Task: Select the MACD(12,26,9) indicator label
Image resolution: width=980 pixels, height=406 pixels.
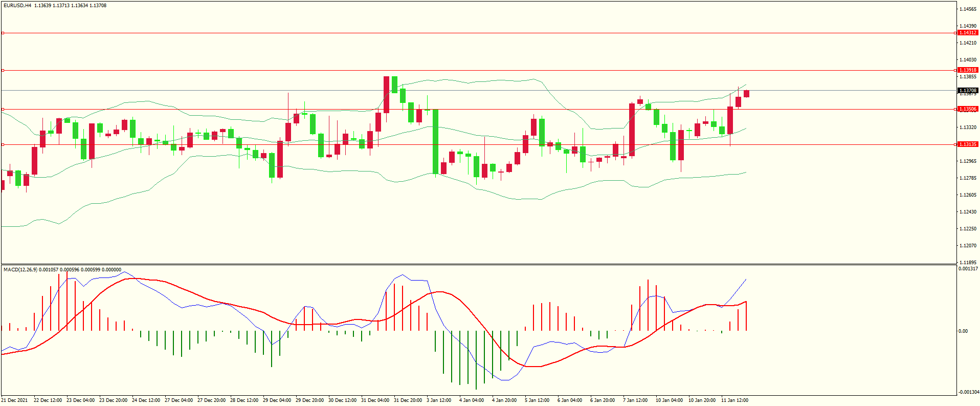Action: (x=20, y=269)
